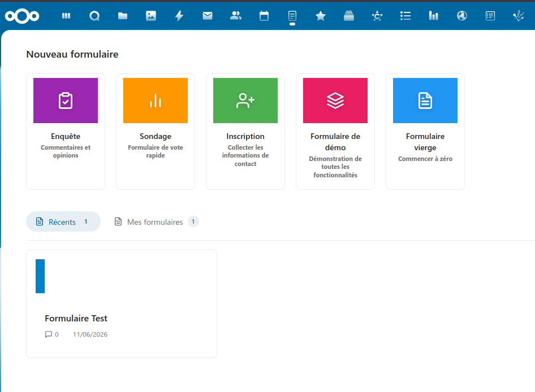Image resolution: width=535 pixels, height=392 pixels.
Task: Open the globe app icon
Action: click(462, 16)
